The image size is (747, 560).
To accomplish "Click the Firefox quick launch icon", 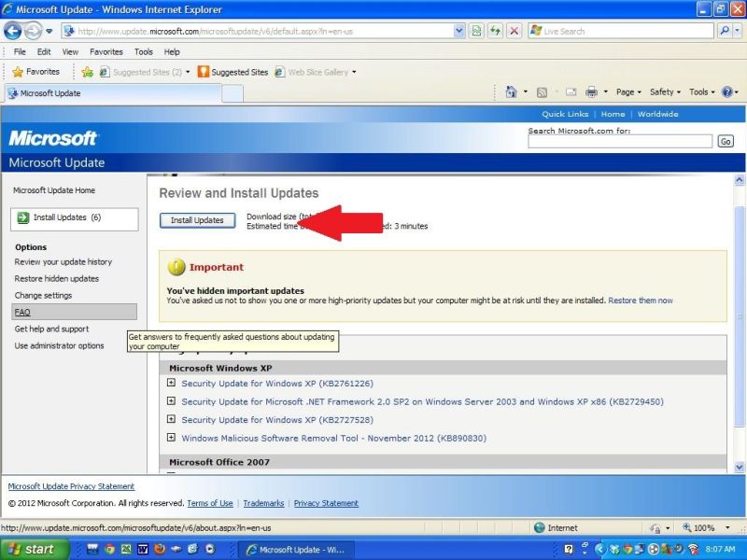I will (159, 549).
